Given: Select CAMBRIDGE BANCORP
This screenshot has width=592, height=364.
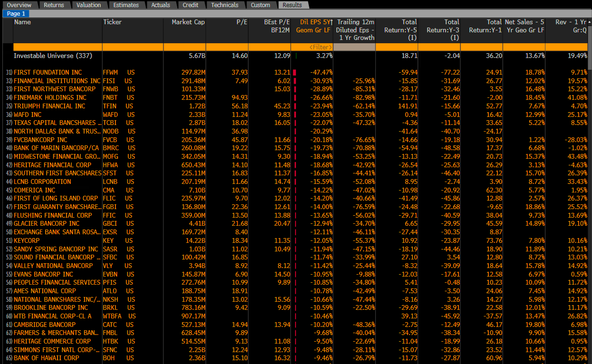Looking at the screenshot, I should click(44, 325).
